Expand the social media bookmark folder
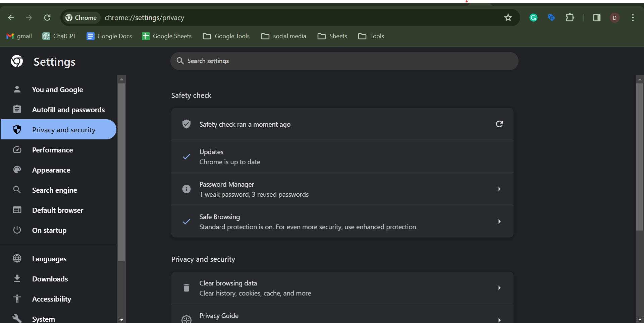This screenshot has height=323, width=644. [x=284, y=36]
